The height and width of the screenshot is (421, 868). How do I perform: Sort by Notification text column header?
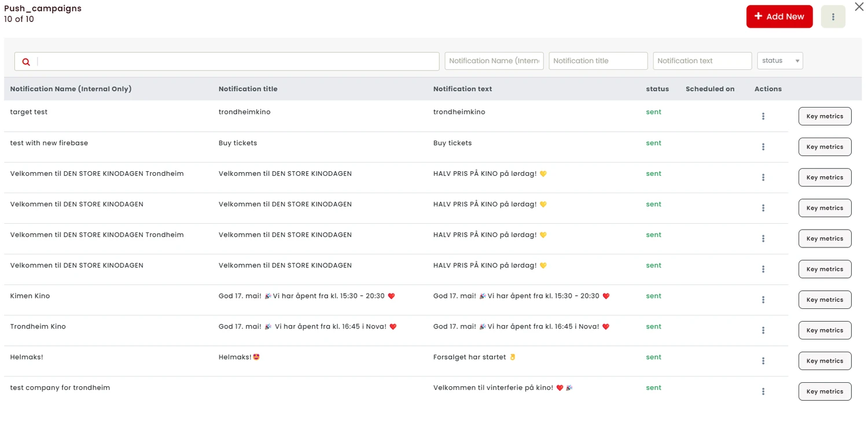pyautogui.click(x=463, y=89)
